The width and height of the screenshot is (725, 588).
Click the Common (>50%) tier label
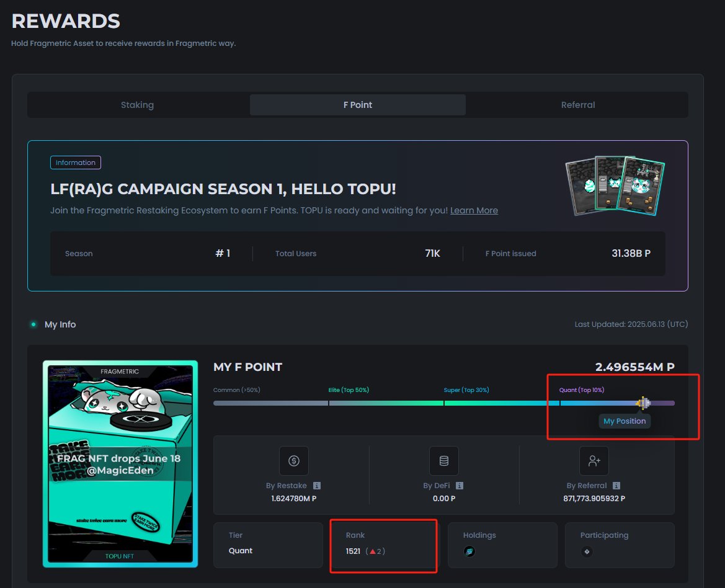point(237,390)
